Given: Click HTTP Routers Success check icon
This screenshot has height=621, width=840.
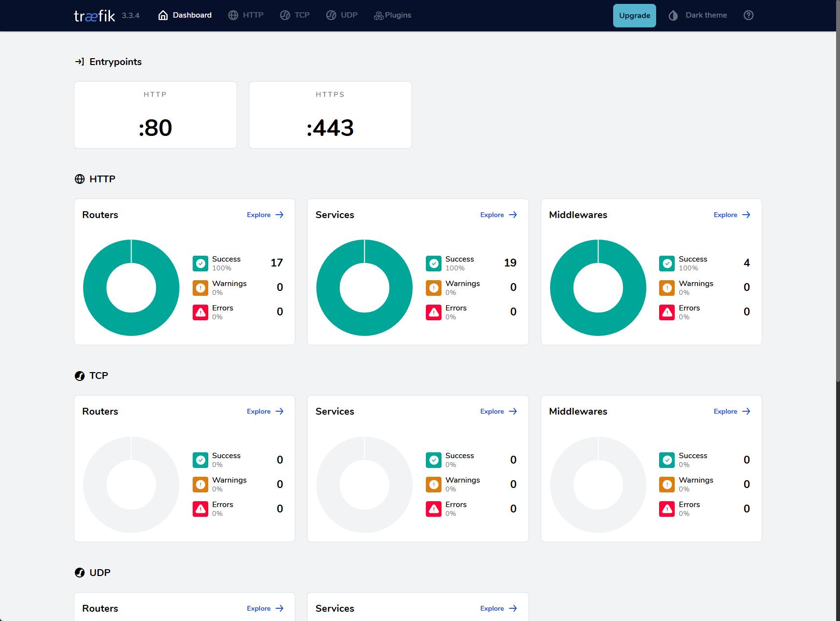Looking at the screenshot, I should coord(200,264).
